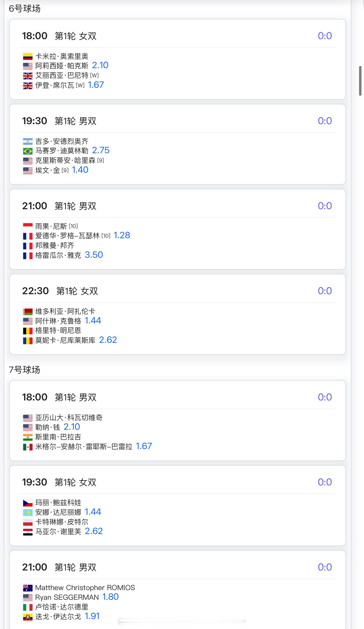Viewport: 364px width, 629px height.
Task: Click the India flag beside 斯里南·巴拉吉
Action: [28, 437]
